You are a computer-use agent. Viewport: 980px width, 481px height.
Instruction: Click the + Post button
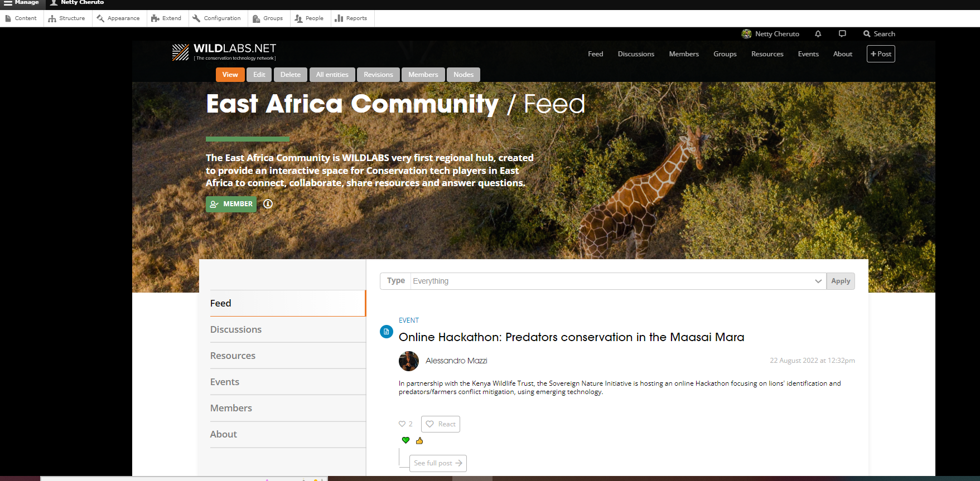[881, 54]
